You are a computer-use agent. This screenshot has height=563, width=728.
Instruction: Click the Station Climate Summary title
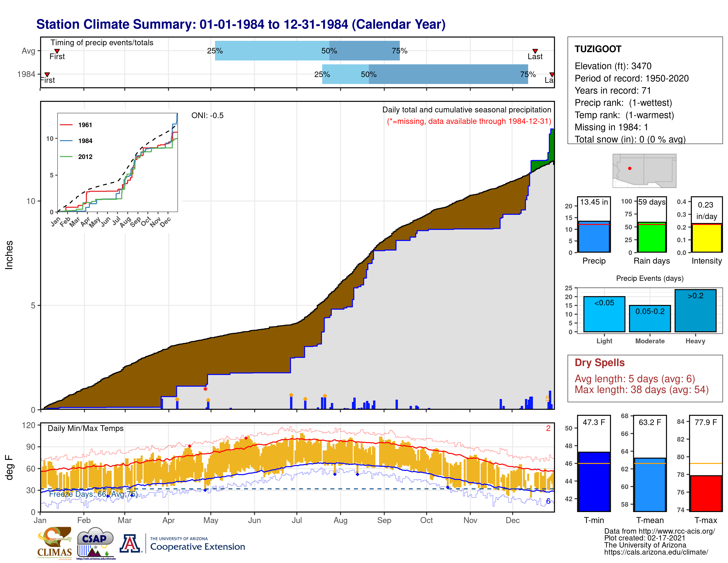click(x=241, y=24)
